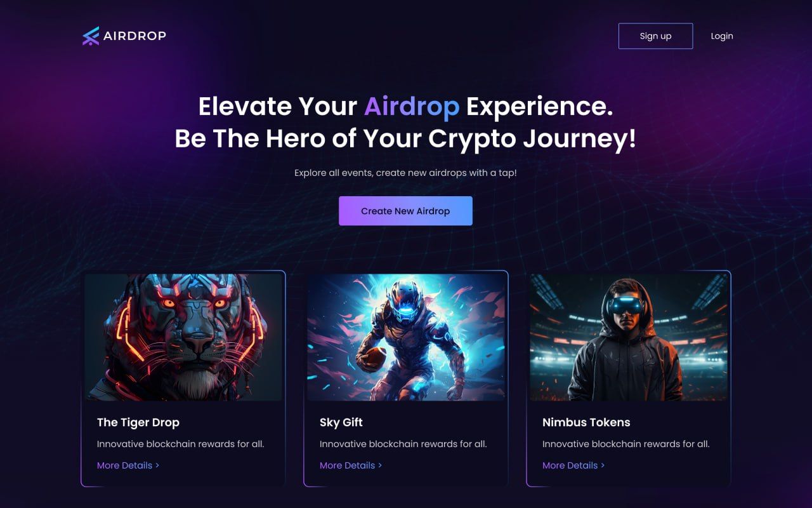Viewport: 812px width, 508px height.
Task: Click the Explore all events subtitle text
Action: point(405,173)
